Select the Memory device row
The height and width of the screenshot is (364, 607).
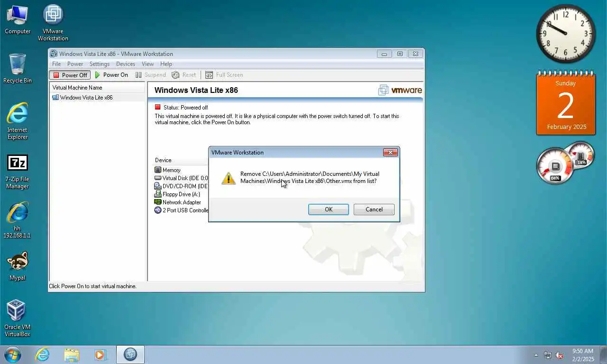pyautogui.click(x=181, y=170)
